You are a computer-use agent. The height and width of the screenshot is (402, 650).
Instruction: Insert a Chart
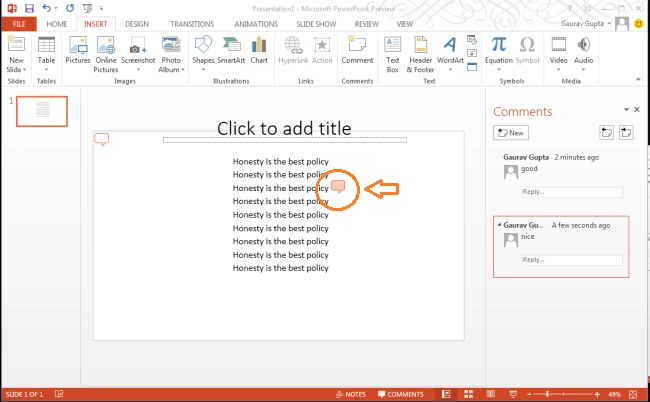click(x=259, y=50)
